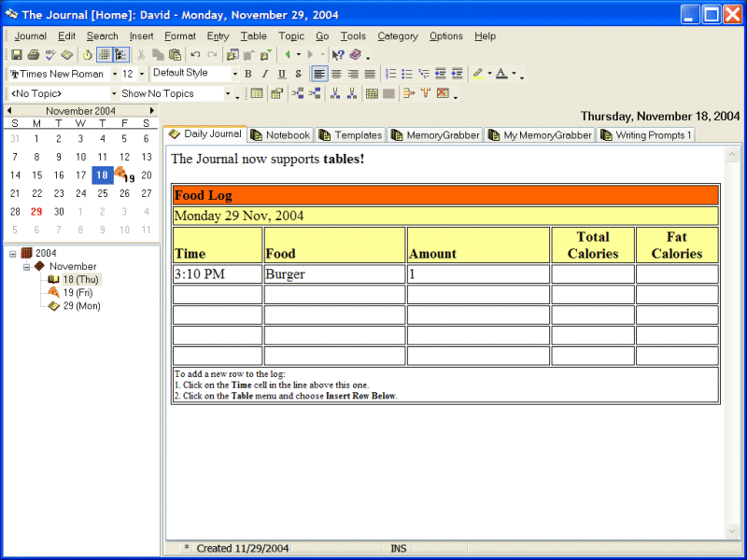Toggle underline formatting
This screenshot has width=747, height=560.
coord(281,74)
